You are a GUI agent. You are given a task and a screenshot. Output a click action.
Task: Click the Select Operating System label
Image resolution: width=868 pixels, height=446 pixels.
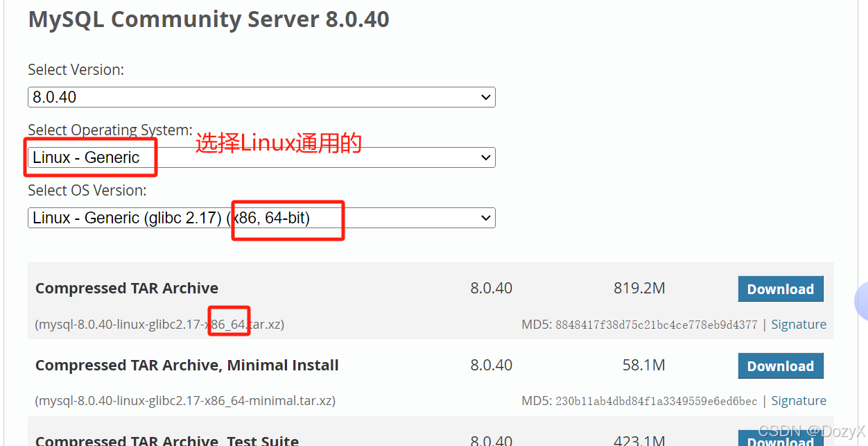(x=110, y=130)
